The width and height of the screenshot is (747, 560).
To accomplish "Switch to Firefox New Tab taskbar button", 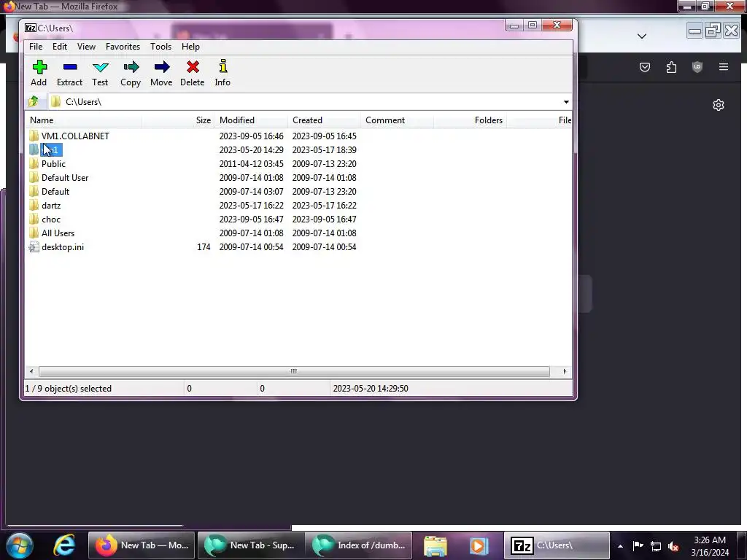I will [x=142, y=545].
